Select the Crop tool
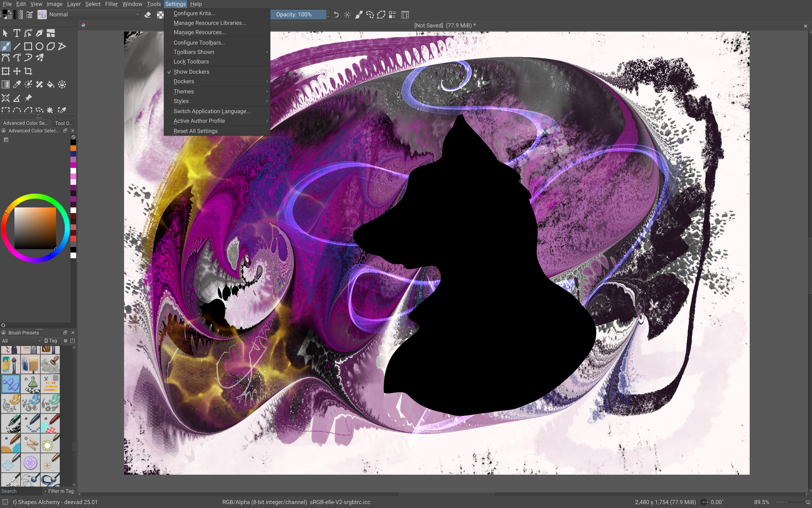This screenshot has width=812, height=508. tap(28, 71)
